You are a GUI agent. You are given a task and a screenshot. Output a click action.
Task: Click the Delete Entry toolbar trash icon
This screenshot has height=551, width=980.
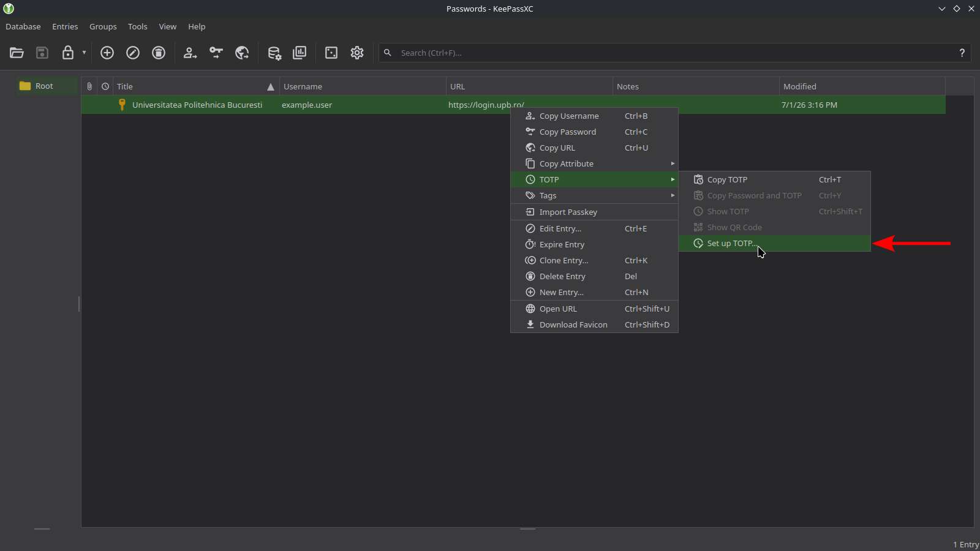pyautogui.click(x=159, y=53)
